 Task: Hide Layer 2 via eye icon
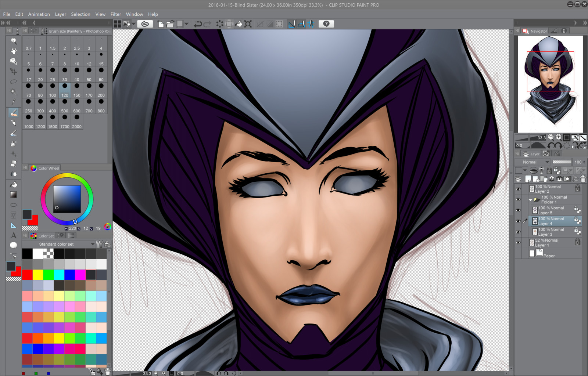(518, 189)
